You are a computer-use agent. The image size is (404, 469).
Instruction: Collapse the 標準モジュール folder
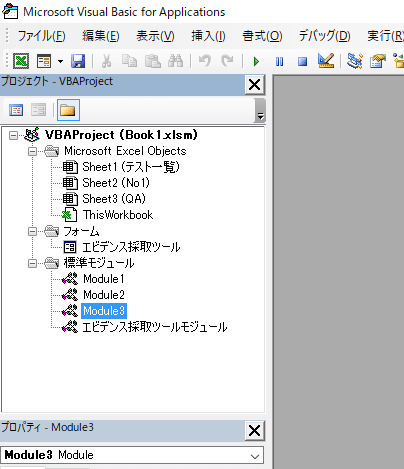point(32,263)
